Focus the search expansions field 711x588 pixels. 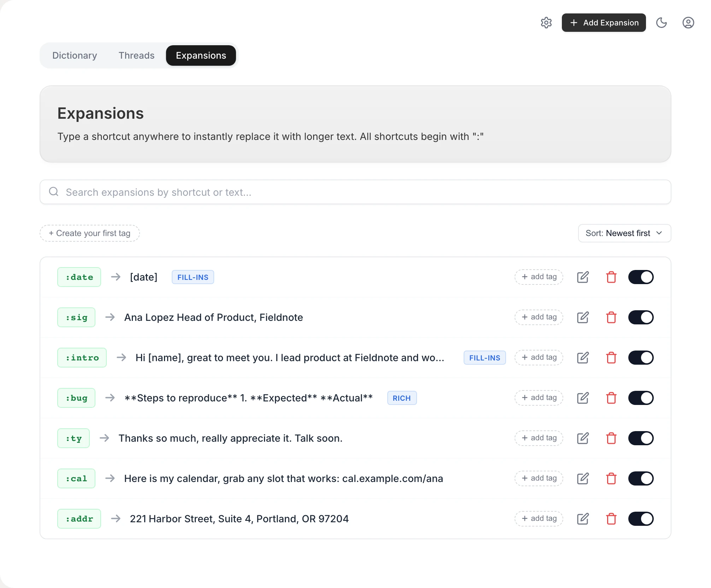click(355, 192)
